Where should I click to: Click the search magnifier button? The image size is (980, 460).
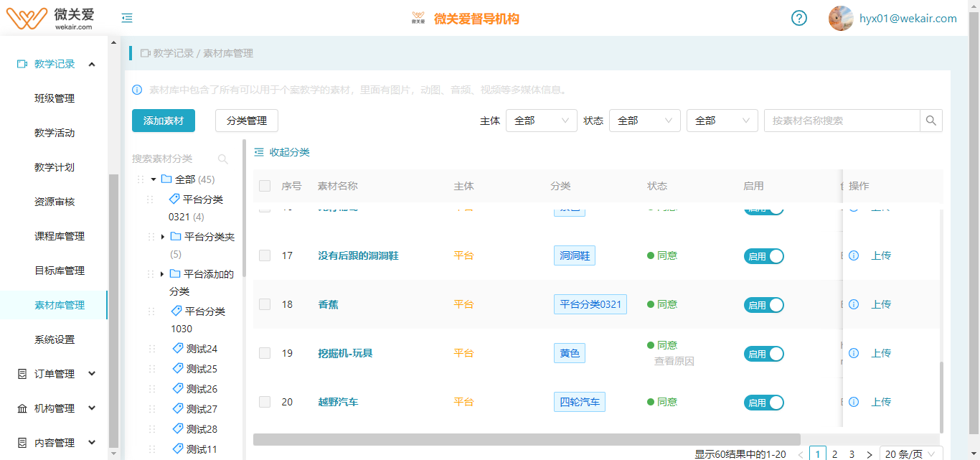pos(931,121)
